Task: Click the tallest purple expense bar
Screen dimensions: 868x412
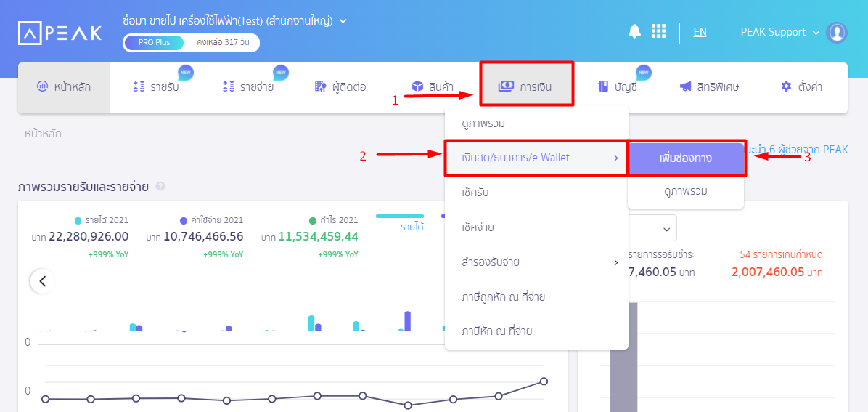Action: (408, 321)
